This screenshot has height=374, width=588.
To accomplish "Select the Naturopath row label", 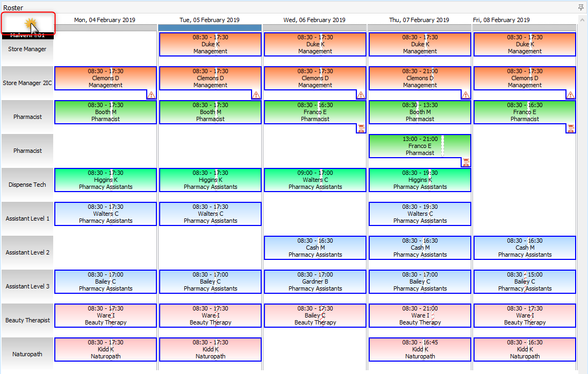I will pyautogui.click(x=27, y=354).
